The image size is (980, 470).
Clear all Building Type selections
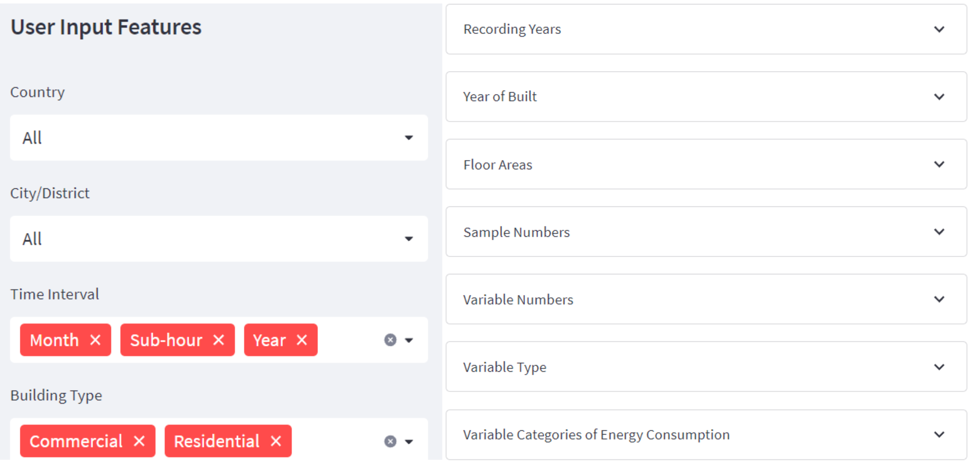click(x=390, y=441)
